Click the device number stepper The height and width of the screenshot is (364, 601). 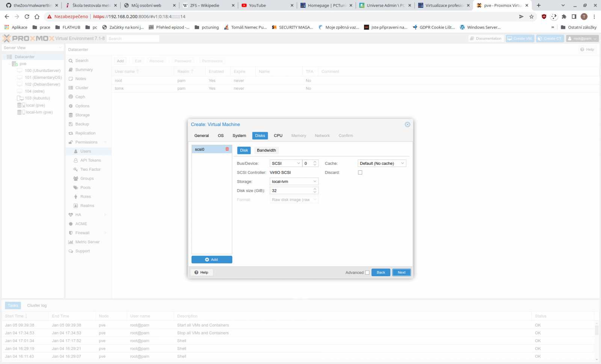coord(315,163)
